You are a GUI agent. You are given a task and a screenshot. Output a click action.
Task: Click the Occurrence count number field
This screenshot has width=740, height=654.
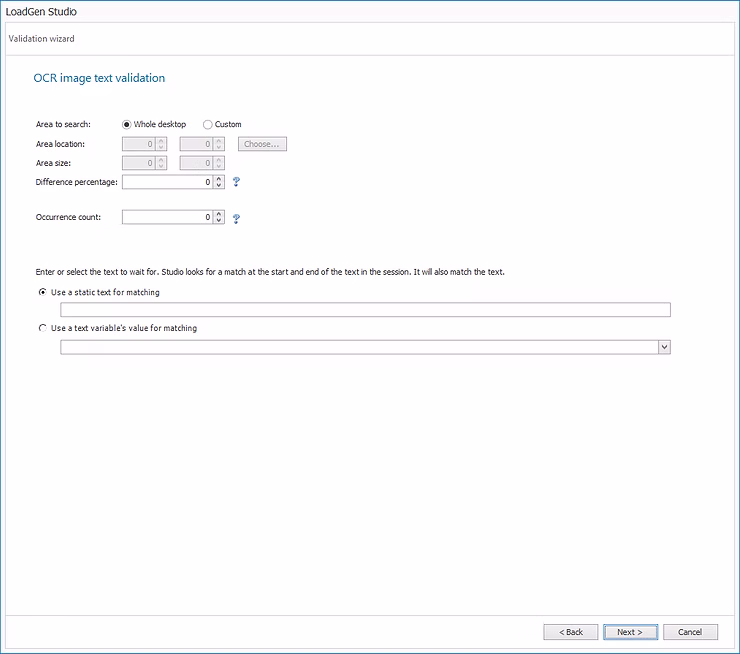[x=168, y=217]
